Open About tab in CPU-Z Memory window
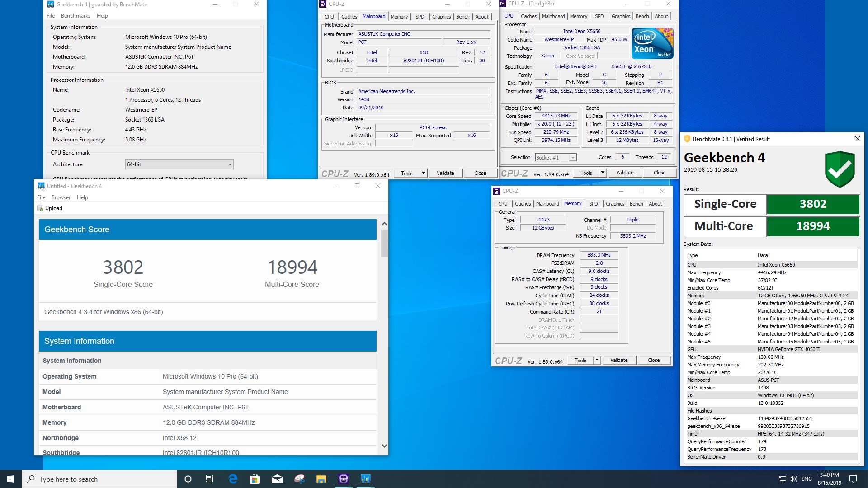The image size is (868, 488). coord(656,204)
